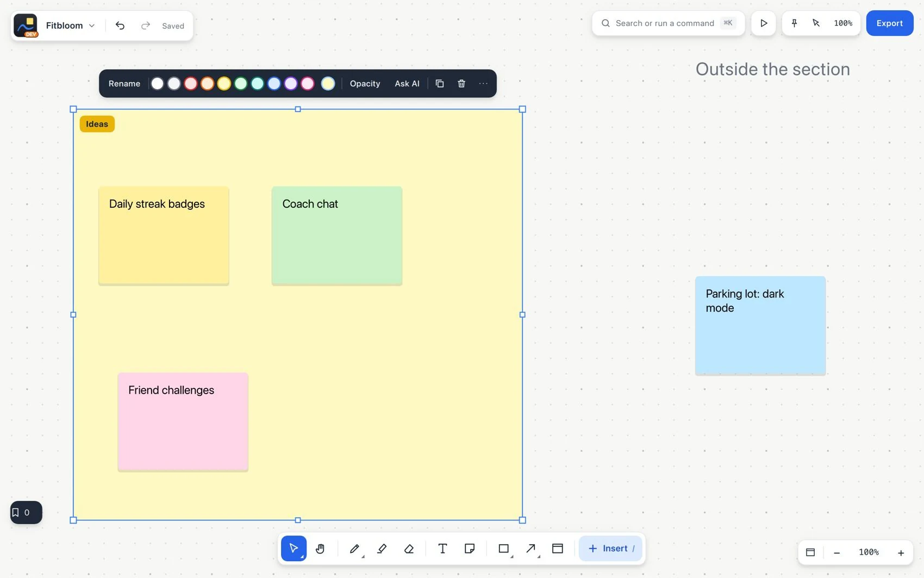Open the top-right 100% zoom menu
The height and width of the screenshot is (578, 924).
coord(843,23)
